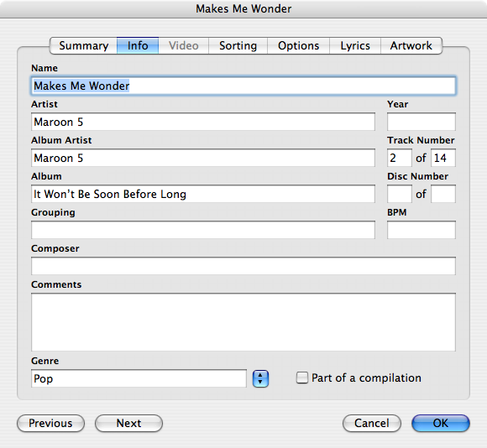Viewport: 487px width, 448px height.
Task: Switch to the Summary tab
Action: pos(83,45)
